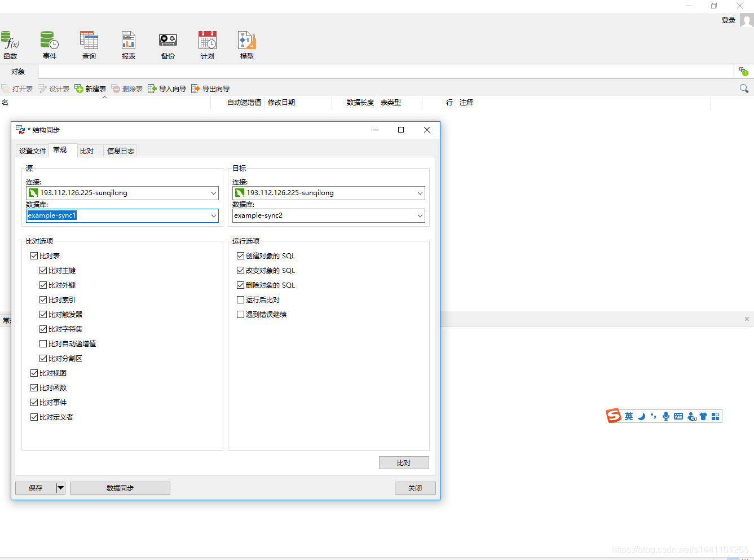Toggle the 比对触发器 checkbox
The width and height of the screenshot is (754, 560).
43,314
